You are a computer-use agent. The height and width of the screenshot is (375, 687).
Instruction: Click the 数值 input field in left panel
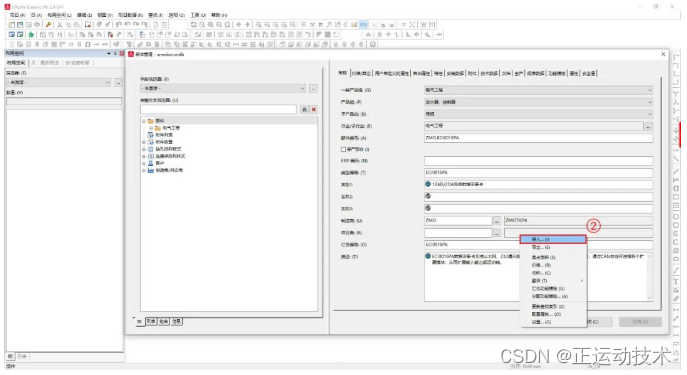[64, 102]
